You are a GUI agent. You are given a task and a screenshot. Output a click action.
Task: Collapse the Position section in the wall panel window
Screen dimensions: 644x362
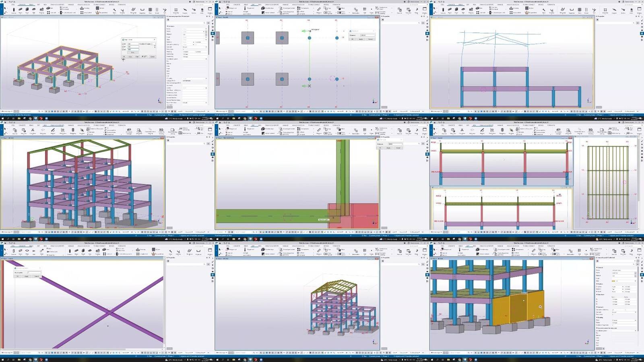(597, 284)
